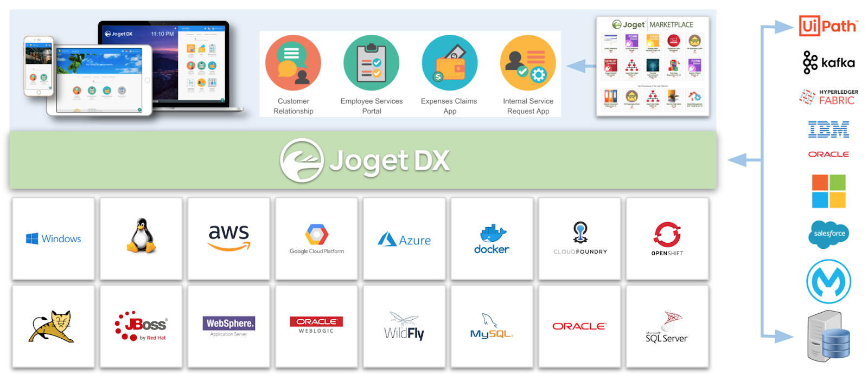Click the Oracle database tile

pyautogui.click(x=579, y=327)
